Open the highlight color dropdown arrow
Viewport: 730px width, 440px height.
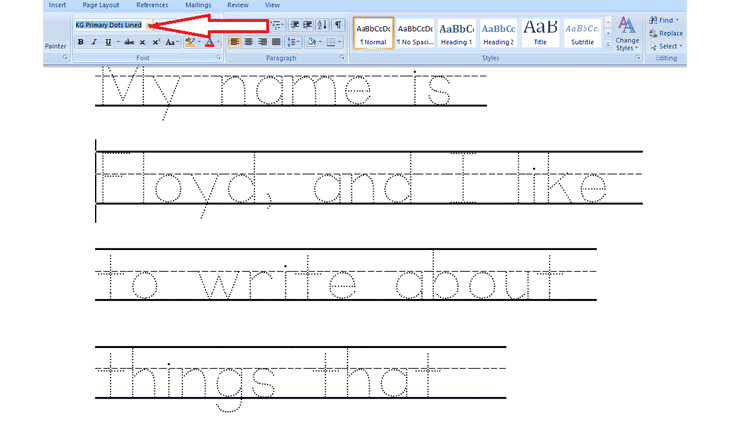pos(199,42)
